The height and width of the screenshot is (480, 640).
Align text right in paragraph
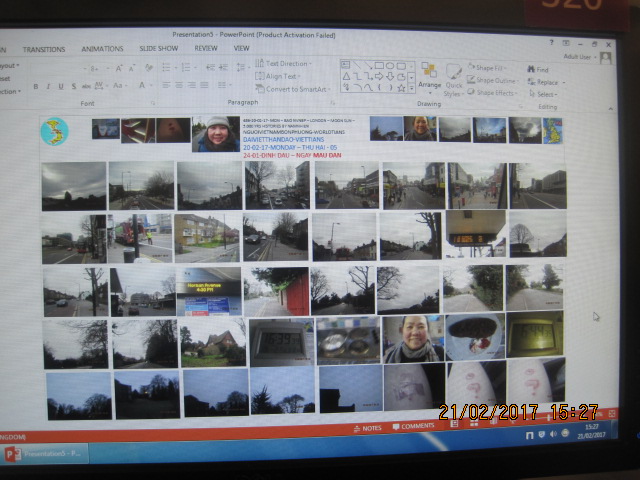pos(191,85)
